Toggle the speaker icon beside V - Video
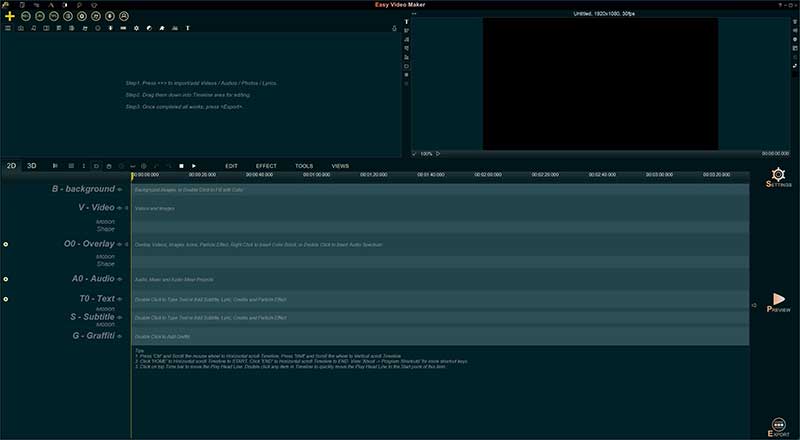 [119, 208]
